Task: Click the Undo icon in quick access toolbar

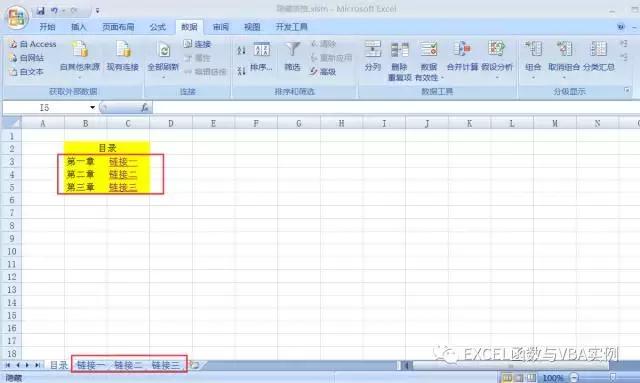Action: coord(54,11)
